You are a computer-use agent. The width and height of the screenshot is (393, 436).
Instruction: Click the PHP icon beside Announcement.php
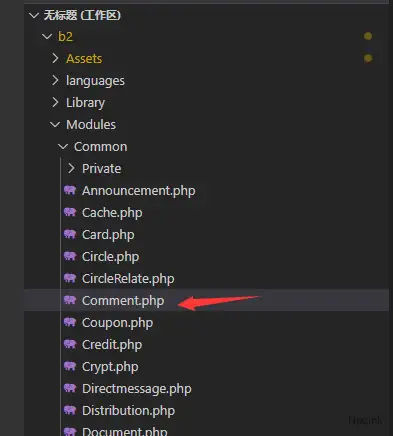pos(70,190)
